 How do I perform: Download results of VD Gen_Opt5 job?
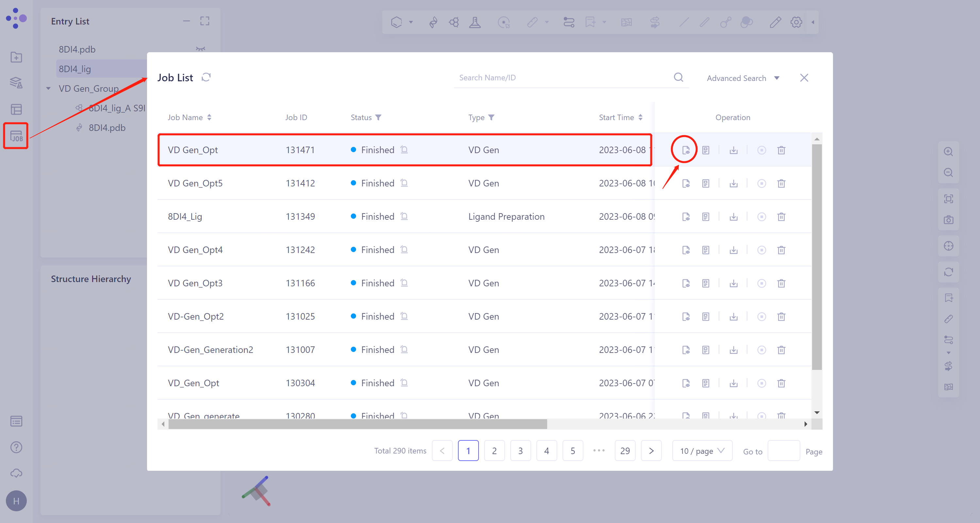point(733,183)
